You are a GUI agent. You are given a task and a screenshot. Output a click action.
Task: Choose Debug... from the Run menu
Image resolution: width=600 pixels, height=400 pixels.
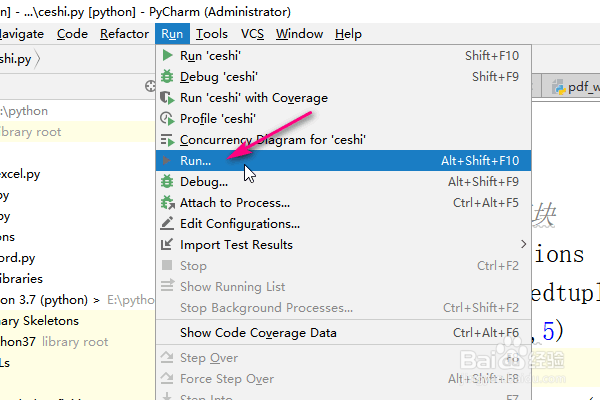204,182
